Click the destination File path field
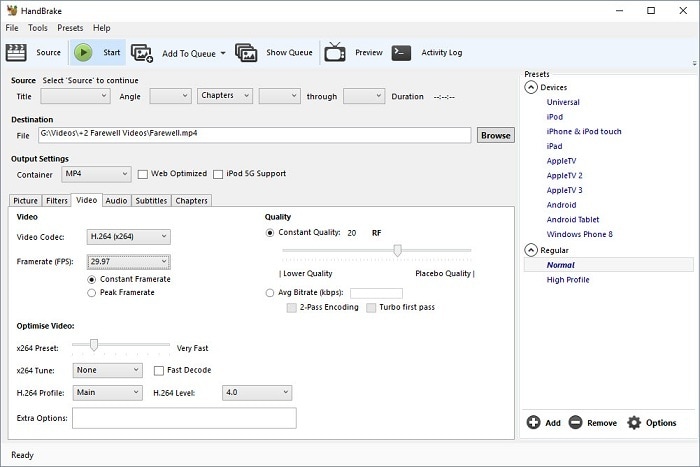 click(254, 135)
